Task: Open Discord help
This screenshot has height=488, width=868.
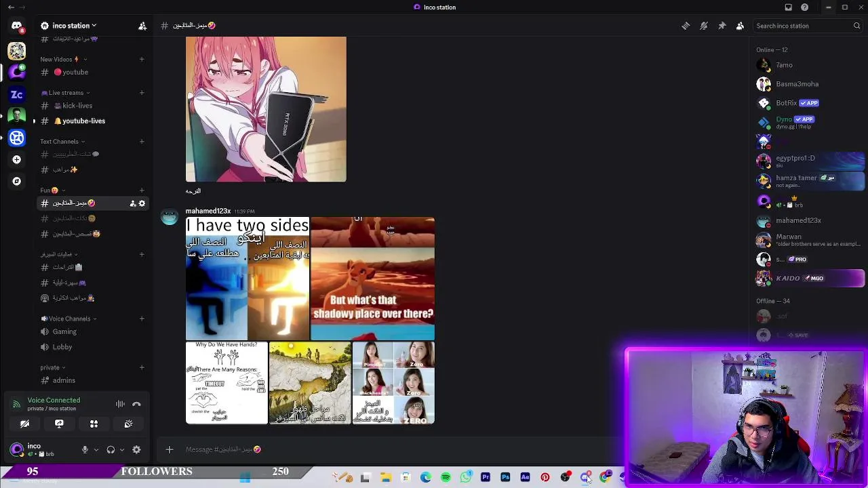Action: pos(805,7)
